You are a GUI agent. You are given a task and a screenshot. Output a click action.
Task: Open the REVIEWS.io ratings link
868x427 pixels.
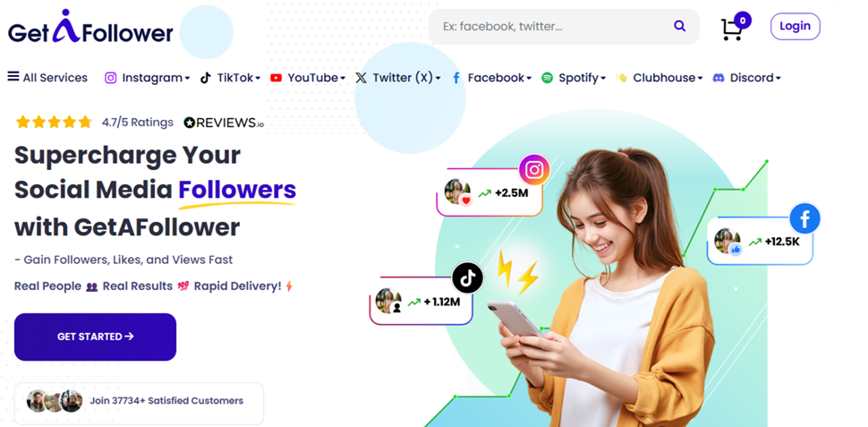tap(225, 123)
